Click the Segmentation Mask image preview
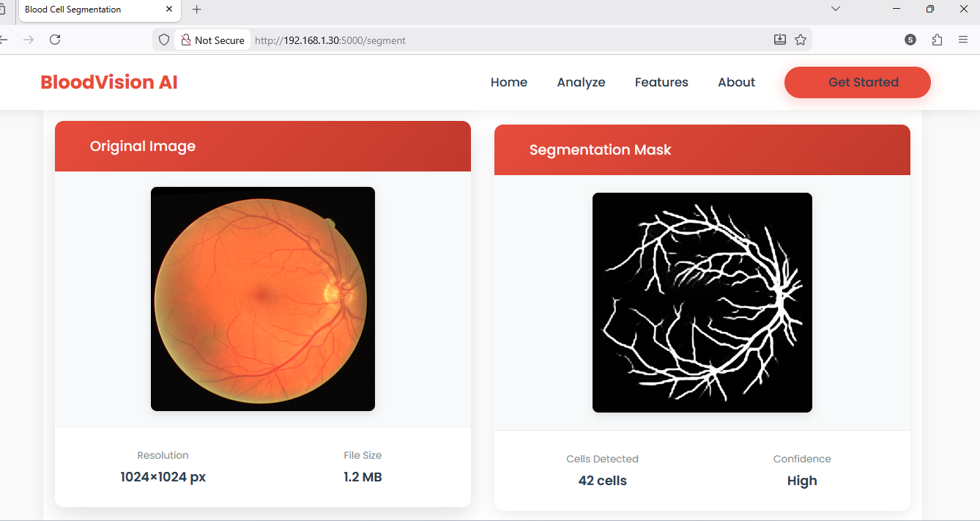The image size is (980, 521). 702,302
